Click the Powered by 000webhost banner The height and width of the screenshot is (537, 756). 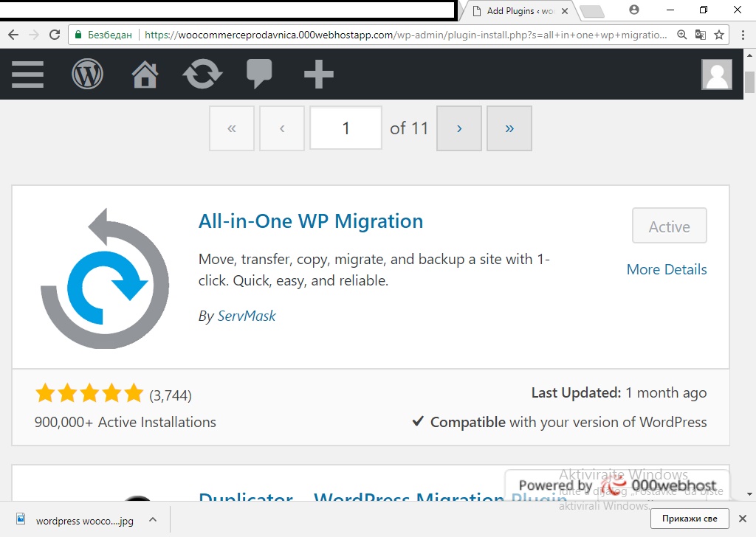[617, 485]
